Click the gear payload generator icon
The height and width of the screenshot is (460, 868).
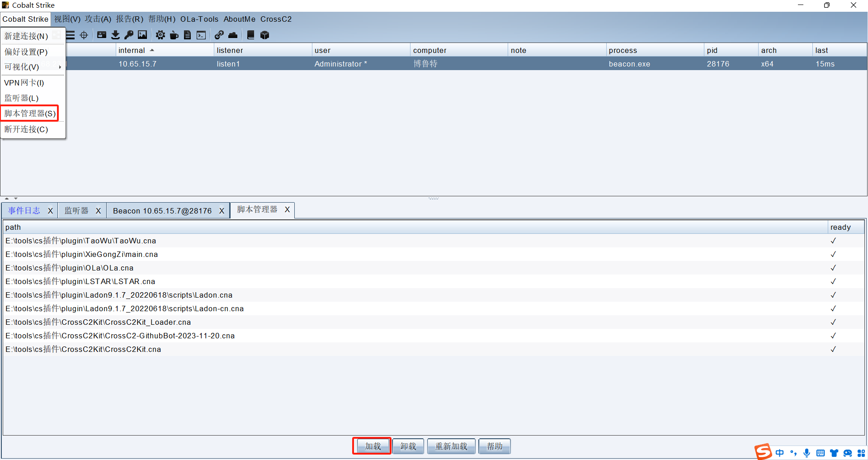pos(160,35)
